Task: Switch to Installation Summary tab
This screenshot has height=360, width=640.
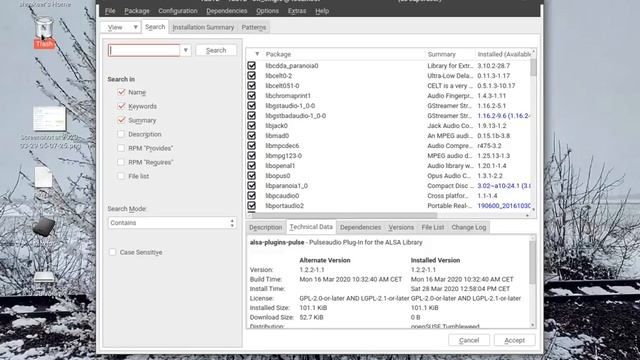Action: coord(203,27)
